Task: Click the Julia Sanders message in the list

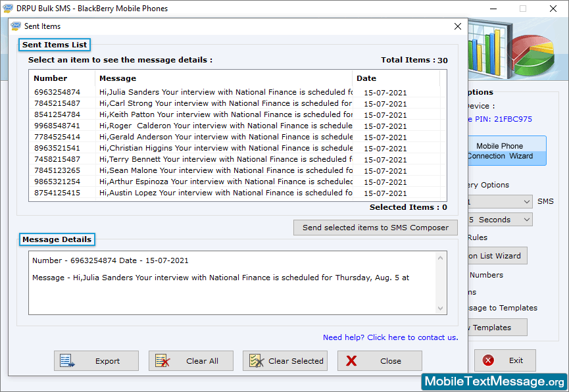Action: [x=226, y=92]
